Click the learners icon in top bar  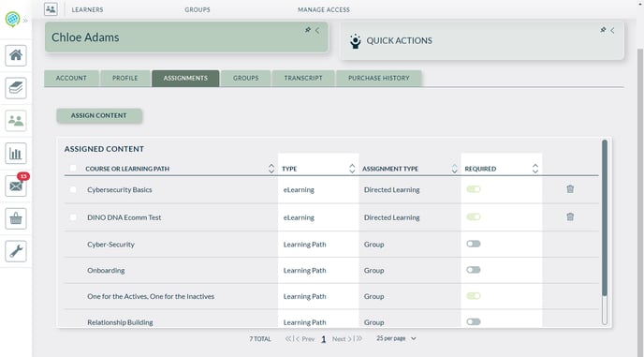[x=51, y=9]
